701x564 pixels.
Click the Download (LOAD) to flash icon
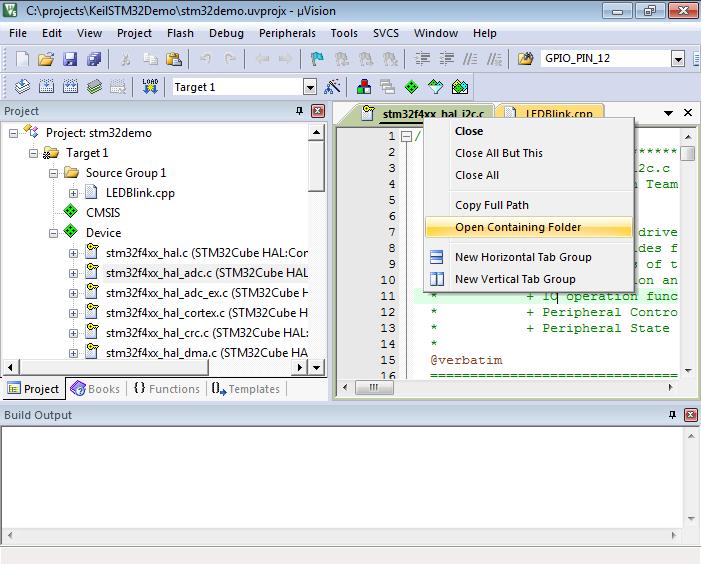(150, 87)
